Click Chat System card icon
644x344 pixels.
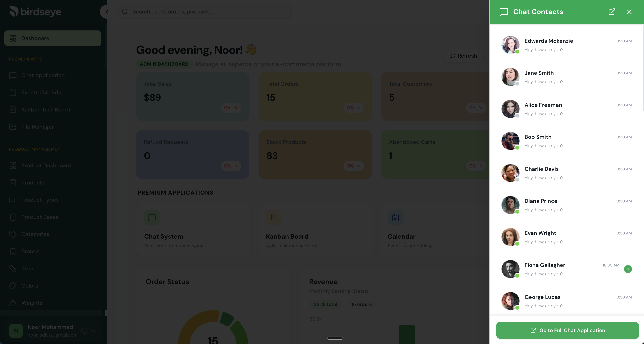point(152,218)
